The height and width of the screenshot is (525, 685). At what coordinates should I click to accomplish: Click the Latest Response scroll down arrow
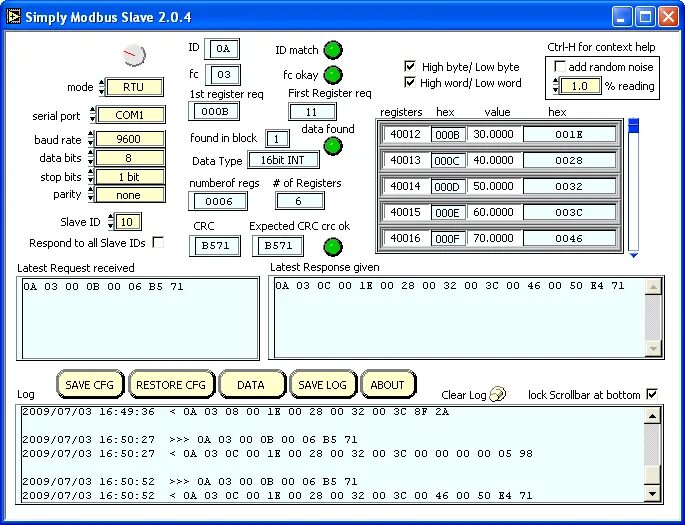click(x=653, y=349)
